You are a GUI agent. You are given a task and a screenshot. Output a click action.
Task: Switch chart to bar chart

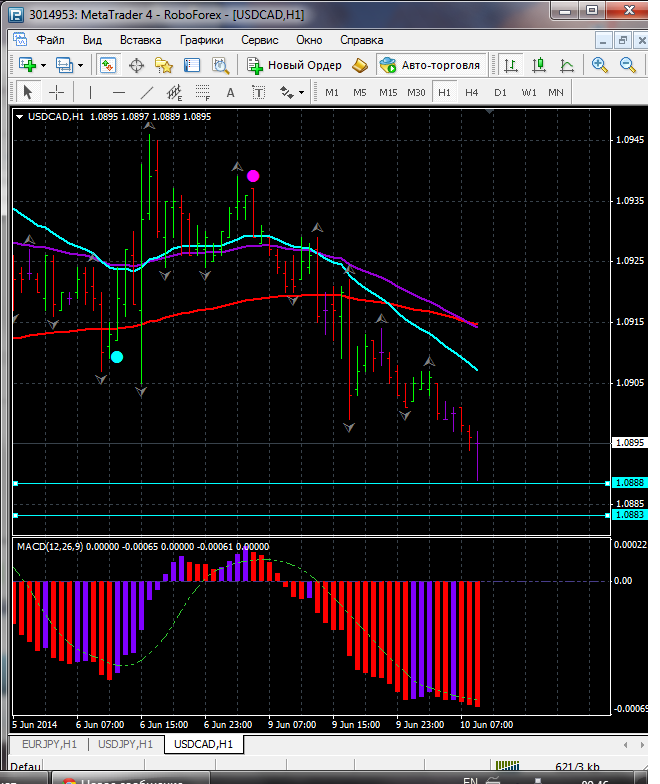[511, 65]
